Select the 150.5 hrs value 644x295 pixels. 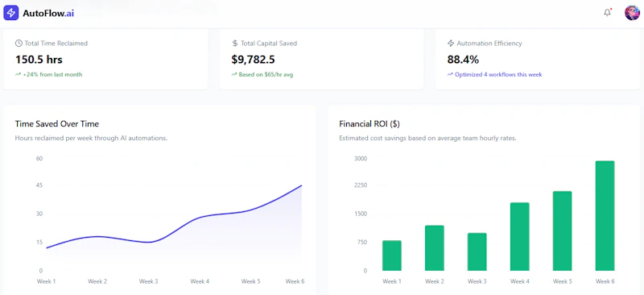39,60
